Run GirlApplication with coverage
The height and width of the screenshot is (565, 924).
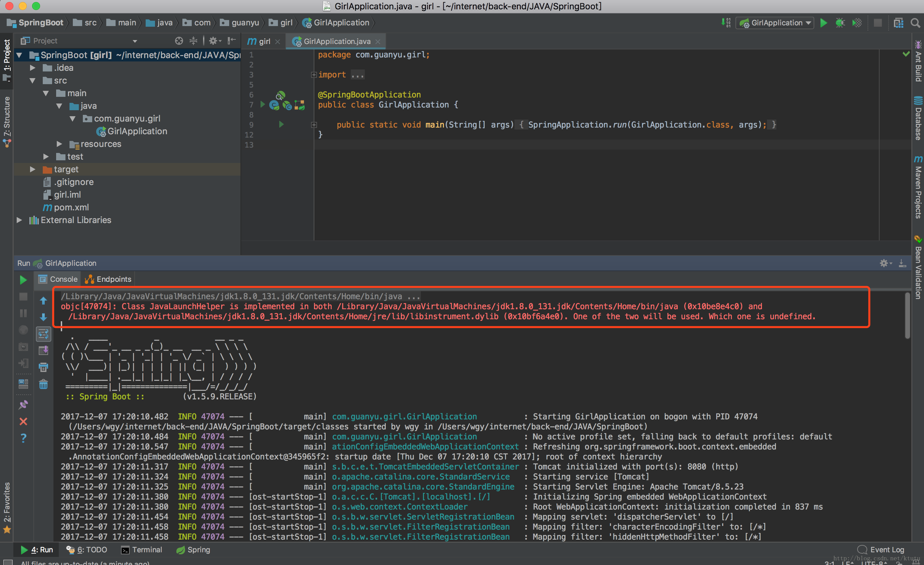pos(857,23)
